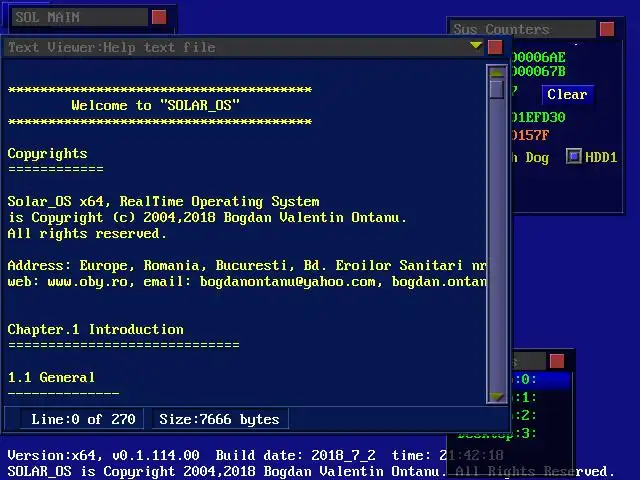Select desktop entry :0: in the list
Viewport: 640px width, 480px height.
pos(542,379)
